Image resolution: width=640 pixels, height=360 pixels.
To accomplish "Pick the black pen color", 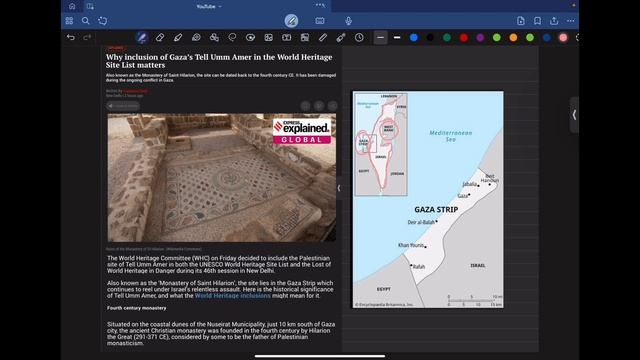I will pyautogui.click(x=430, y=38).
